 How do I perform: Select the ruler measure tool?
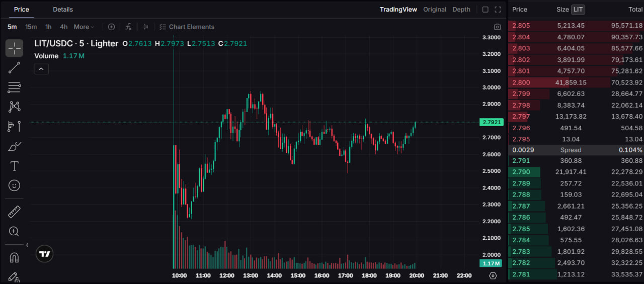click(x=14, y=212)
